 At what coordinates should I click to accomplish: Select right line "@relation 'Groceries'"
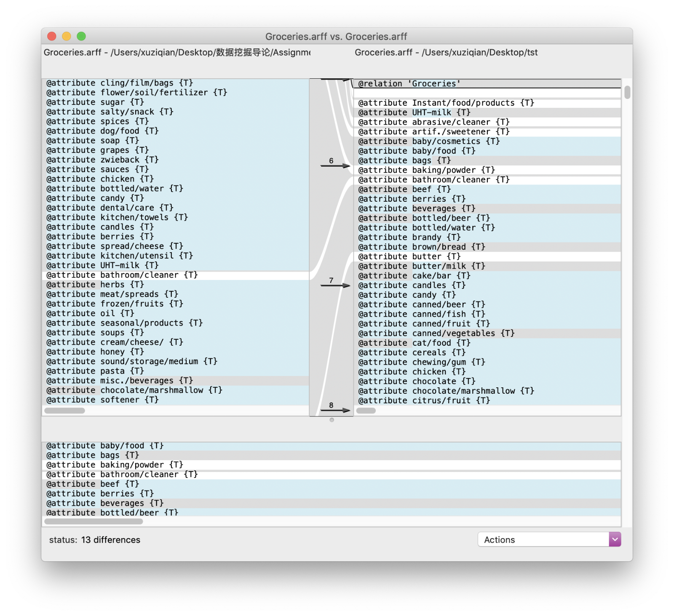(487, 84)
